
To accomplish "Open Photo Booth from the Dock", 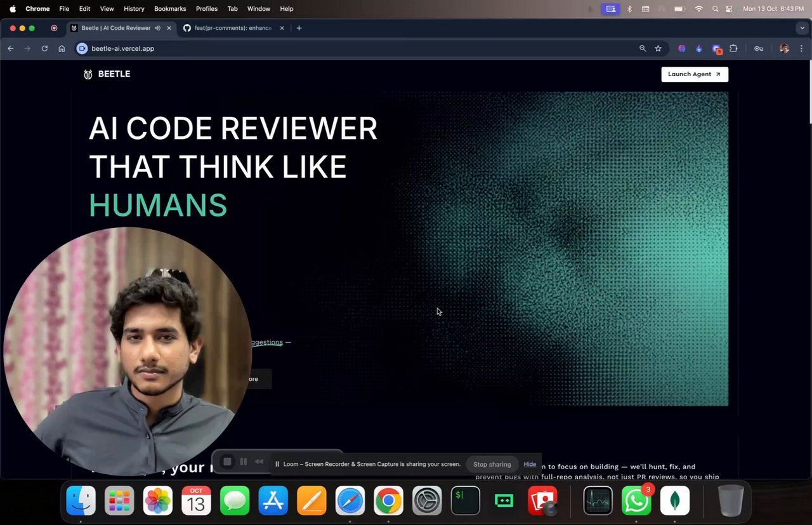I will point(542,501).
